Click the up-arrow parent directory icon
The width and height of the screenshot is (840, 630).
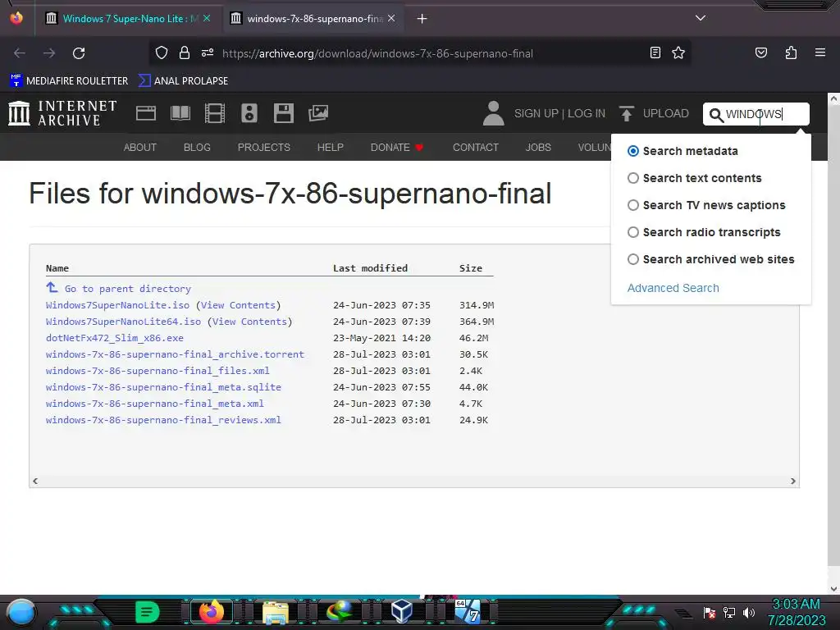(52, 288)
